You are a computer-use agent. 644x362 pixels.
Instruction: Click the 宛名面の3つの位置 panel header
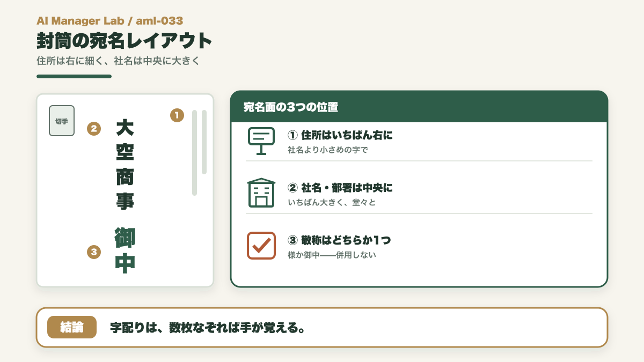[x=419, y=107]
